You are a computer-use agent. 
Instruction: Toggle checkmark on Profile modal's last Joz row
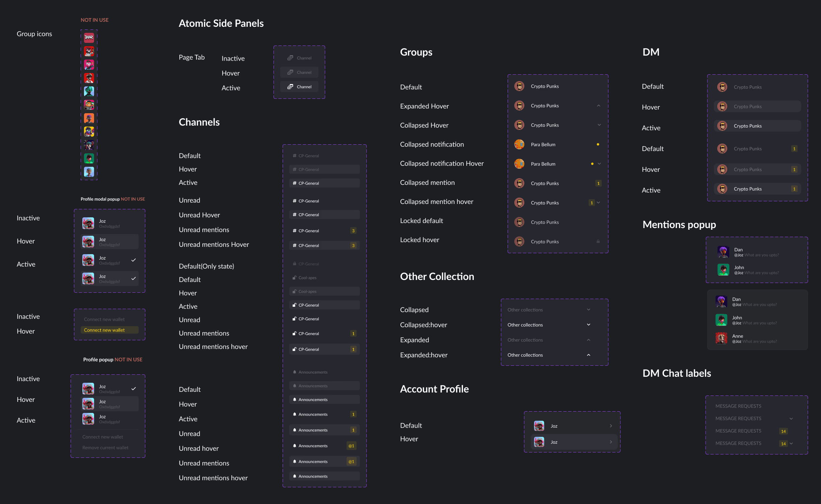pyautogui.click(x=134, y=278)
